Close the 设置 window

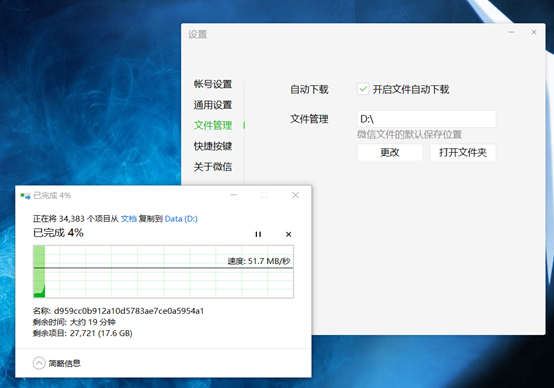click(534, 32)
